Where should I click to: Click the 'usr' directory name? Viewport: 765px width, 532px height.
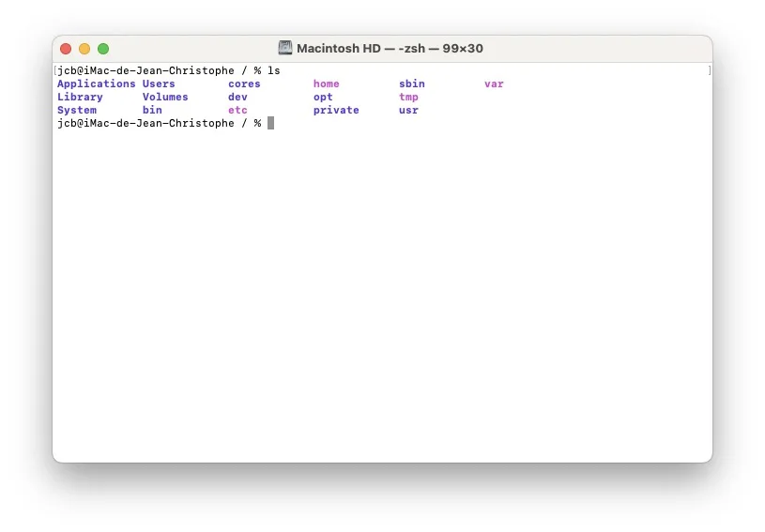coord(408,110)
